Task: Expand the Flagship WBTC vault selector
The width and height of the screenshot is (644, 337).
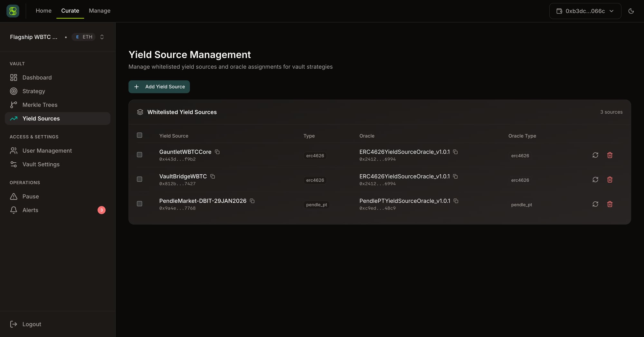Action: [57, 37]
